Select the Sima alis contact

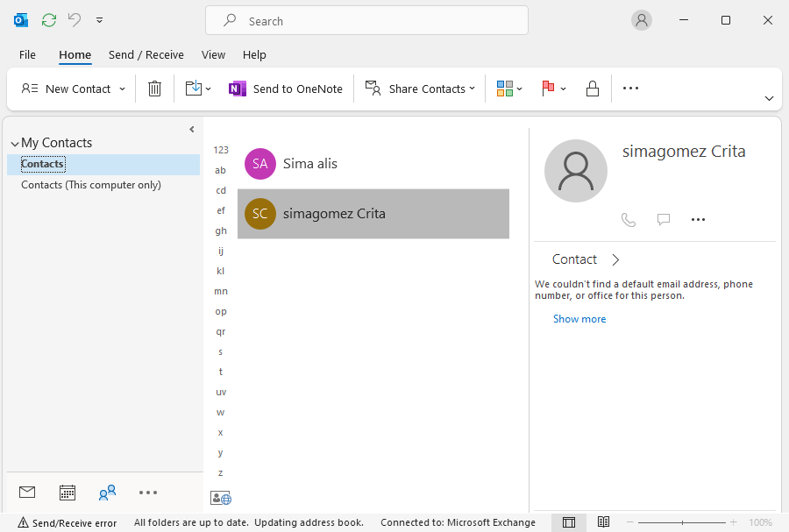(373, 164)
